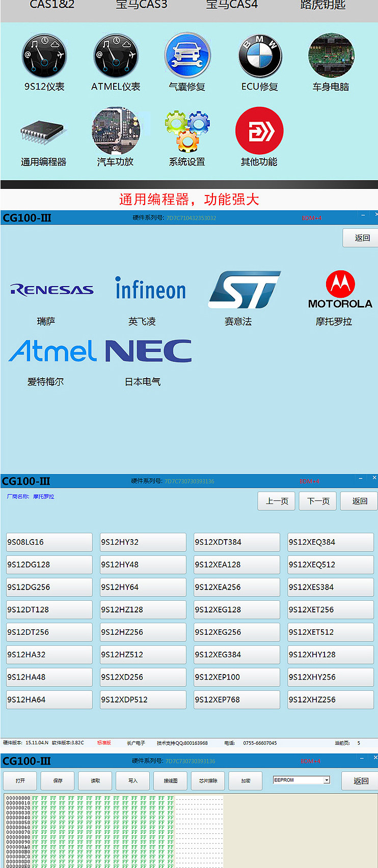
Task: Click 返回 in the hex editor window
Action: pyautogui.click(x=360, y=780)
